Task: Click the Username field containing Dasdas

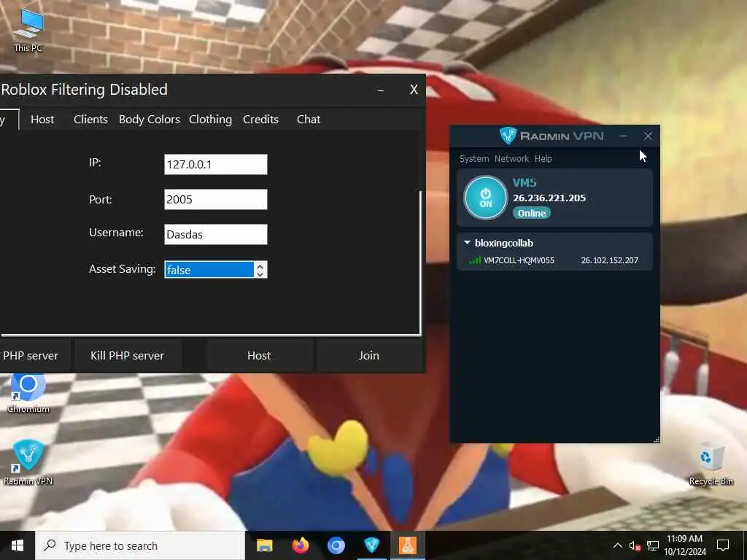Action: (x=216, y=234)
